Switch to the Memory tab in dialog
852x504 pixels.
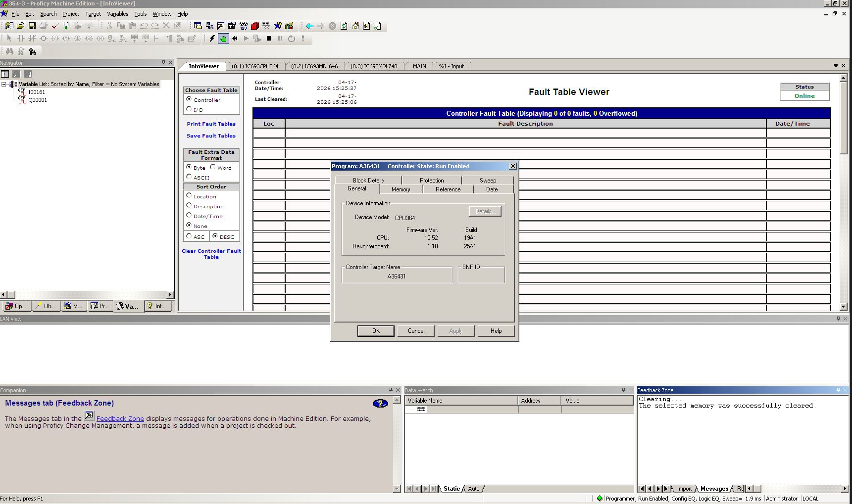pos(401,189)
